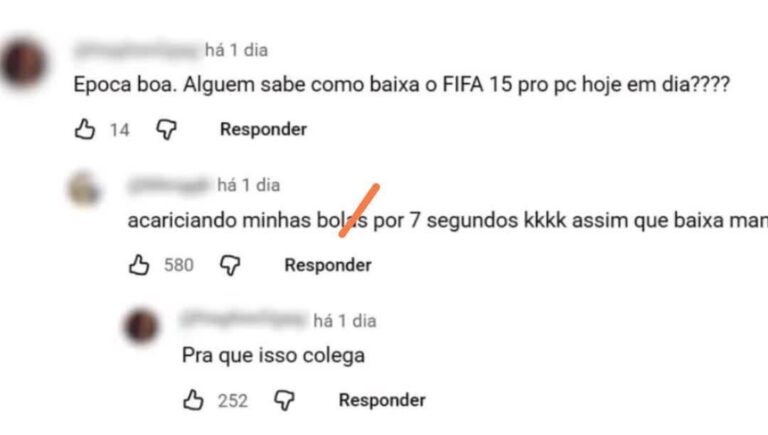Dislike the FIFA 15 question comment

(x=167, y=130)
